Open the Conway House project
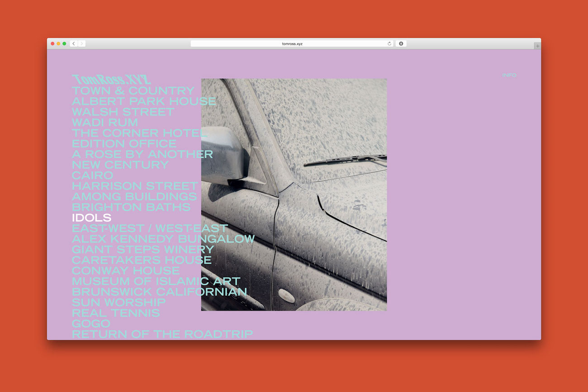The width and height of the screenshot is (588, 392). (x=126, y=271)
